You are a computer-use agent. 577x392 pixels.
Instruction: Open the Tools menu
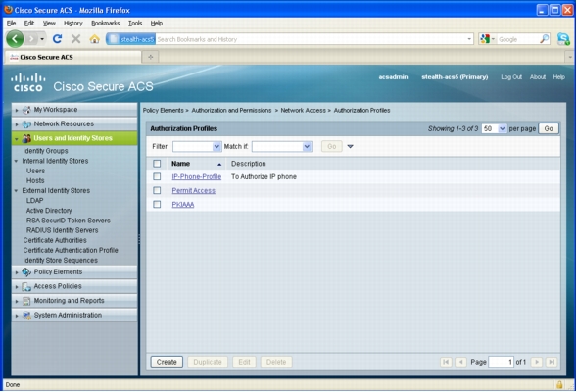[135, 23]
